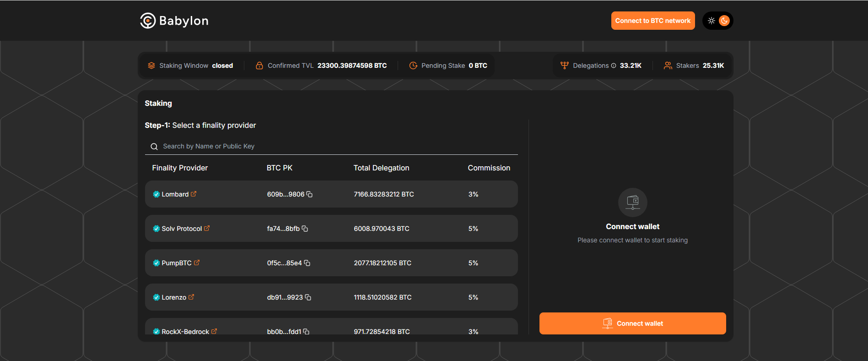
Task: Click the BTC PK column header
Action: (280, 168)
